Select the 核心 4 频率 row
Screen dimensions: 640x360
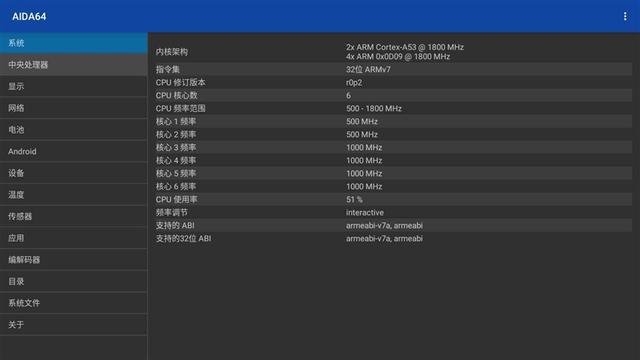(393, 160)
